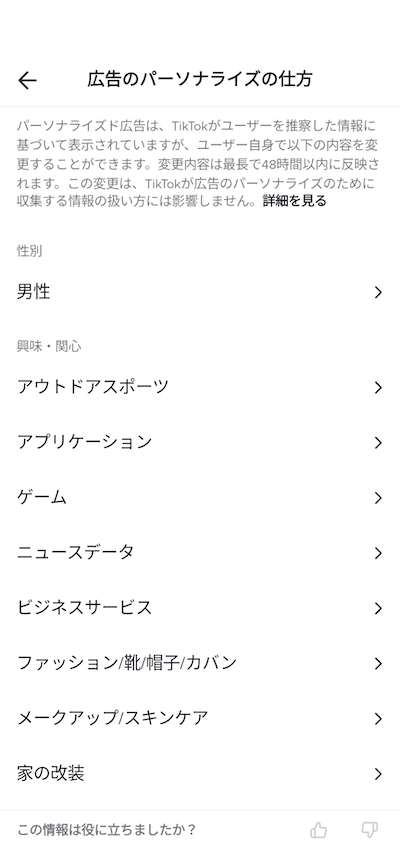Tap chevron arrow next to 家の改装
This screenshot has width=400, height=867.
click(x=378, y=774)
